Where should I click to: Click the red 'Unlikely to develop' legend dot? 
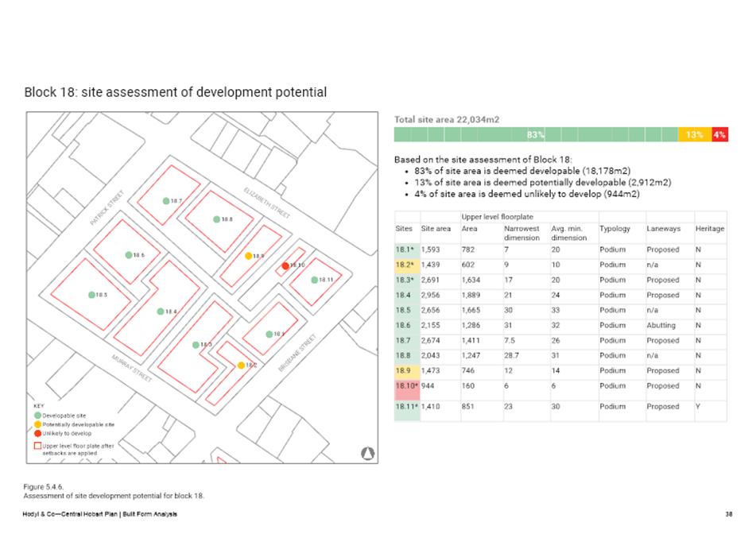37,433
